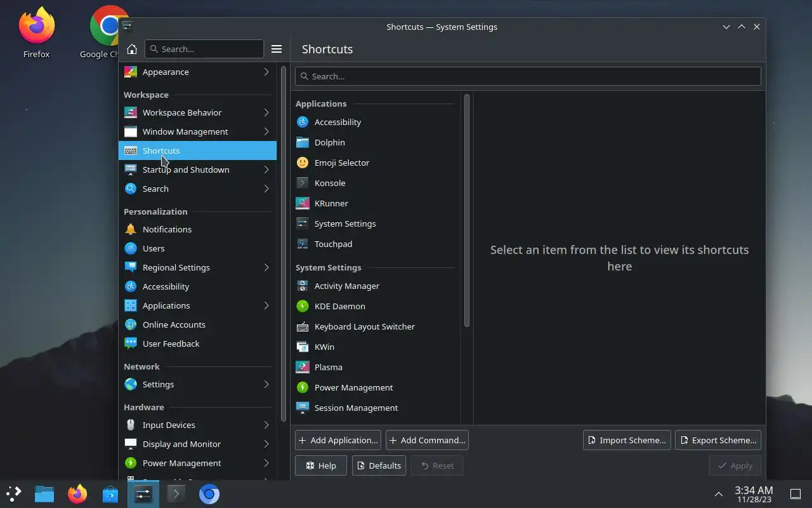The width and height of the screenshot is (812, 508).
Task: Expand Input Devices chevron
Action: click(x=266, y=425)
